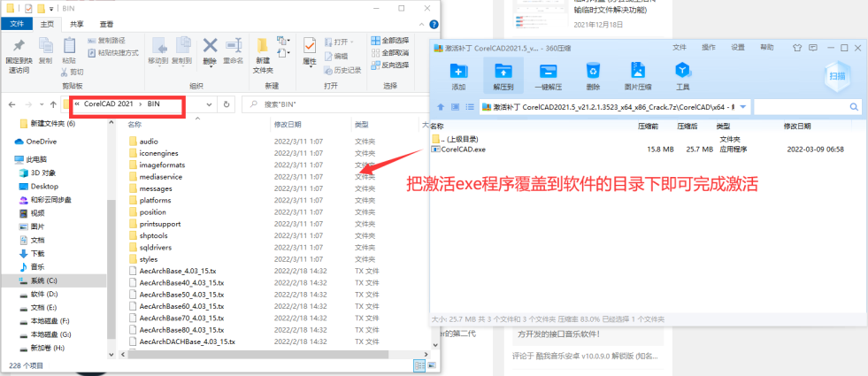The height and width of the screenshot is (376, 868).
Task: Open the 文件 tab in Explorer
Action: [17, 25]
